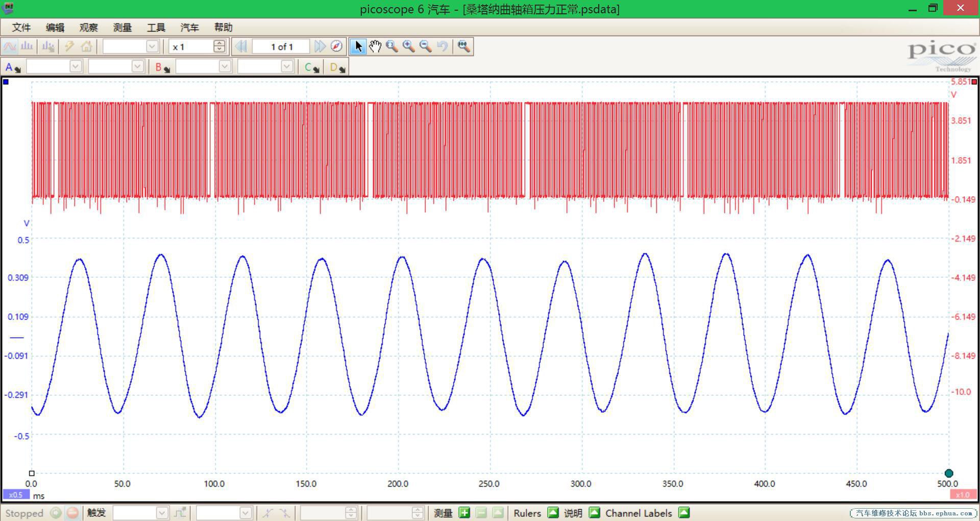Open the 工具 menu
The height and width of the screenshot is (521, 980).
pyautogui.click(x=156, y=28)
